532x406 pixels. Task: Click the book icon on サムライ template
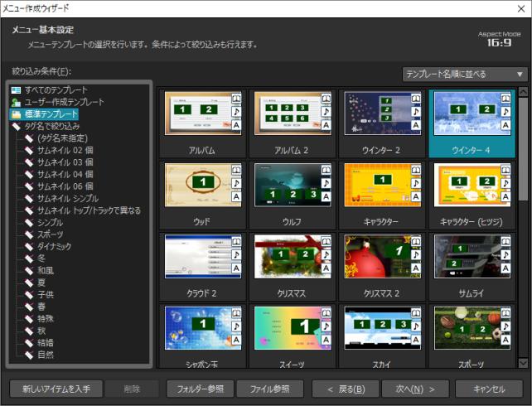point(505,241)
